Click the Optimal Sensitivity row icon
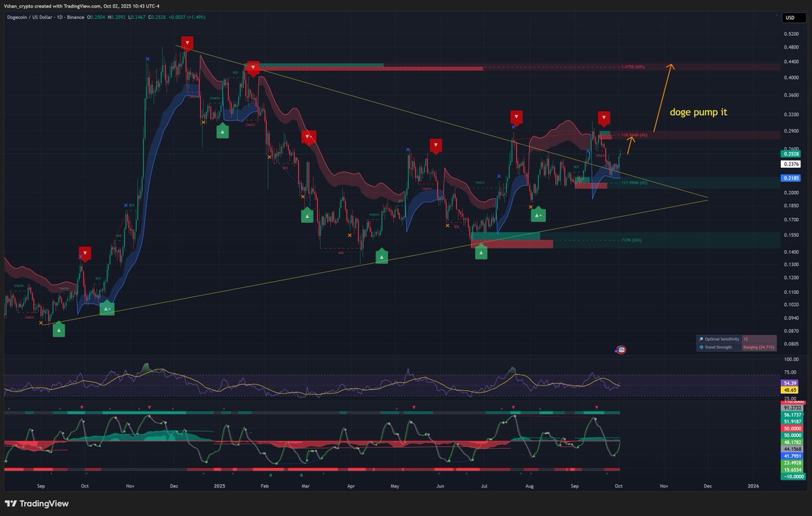Viewport: 812px width, 516px height. click(700, 339)
